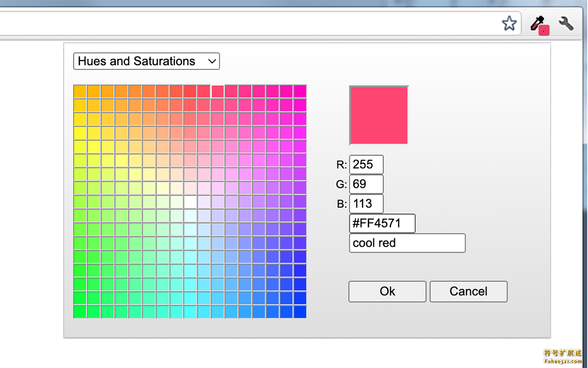Screen dimensions: 588x368
Task: Edit the B value field showing 113
Action: coord(366,204)
